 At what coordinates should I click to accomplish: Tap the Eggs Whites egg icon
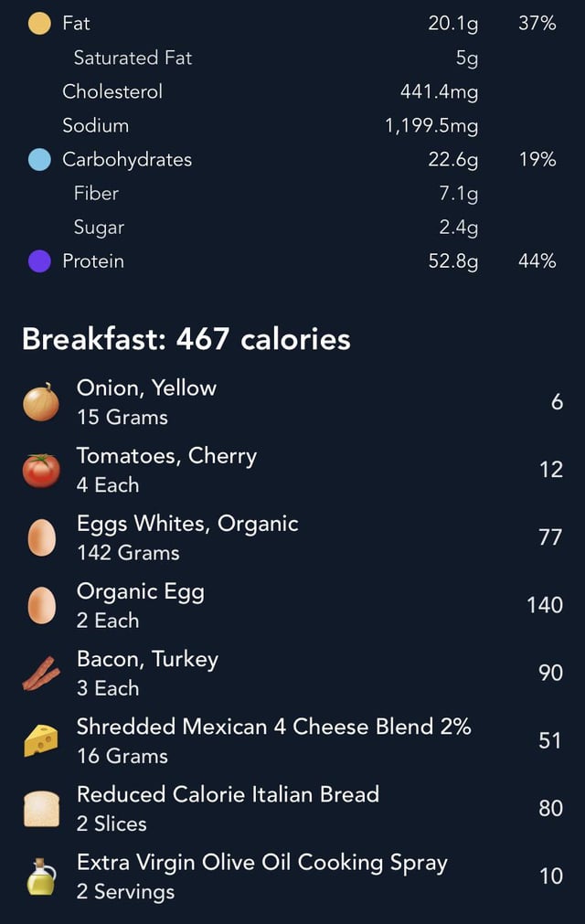click(42, 537)
